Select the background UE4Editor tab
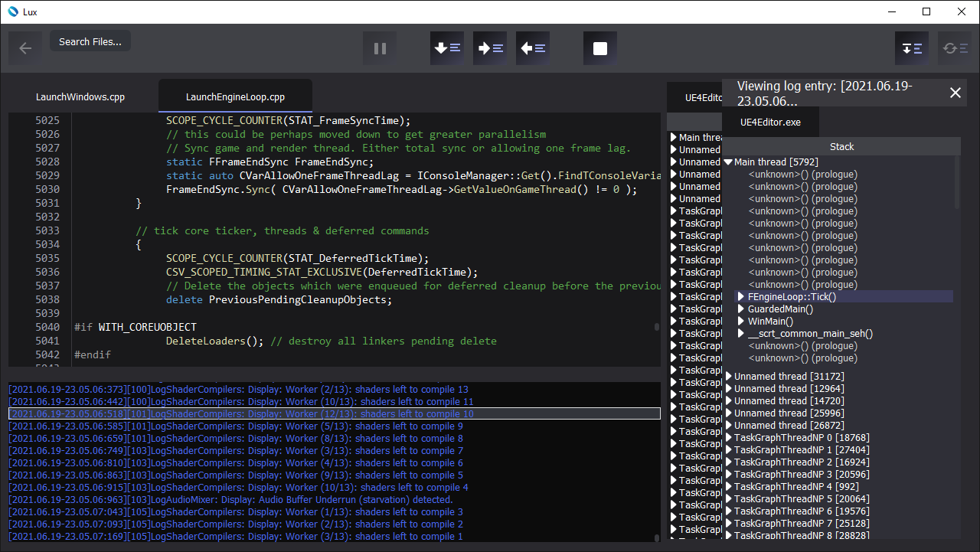 tap(694, 97)
